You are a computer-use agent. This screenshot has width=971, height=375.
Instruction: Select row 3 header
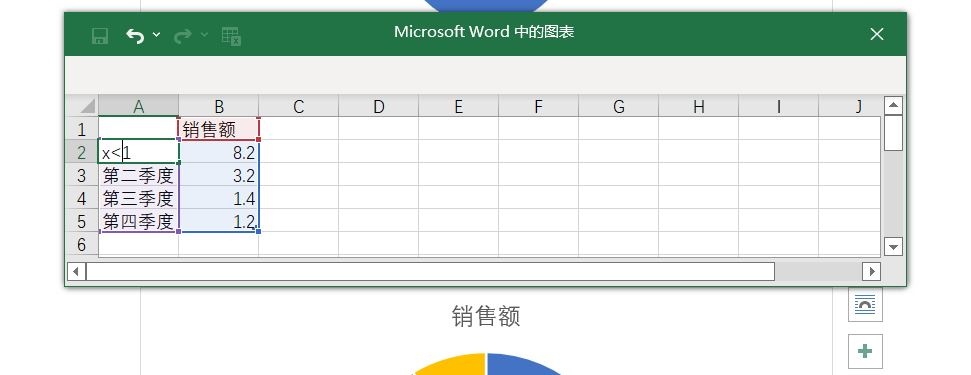[x=82, y=176]
